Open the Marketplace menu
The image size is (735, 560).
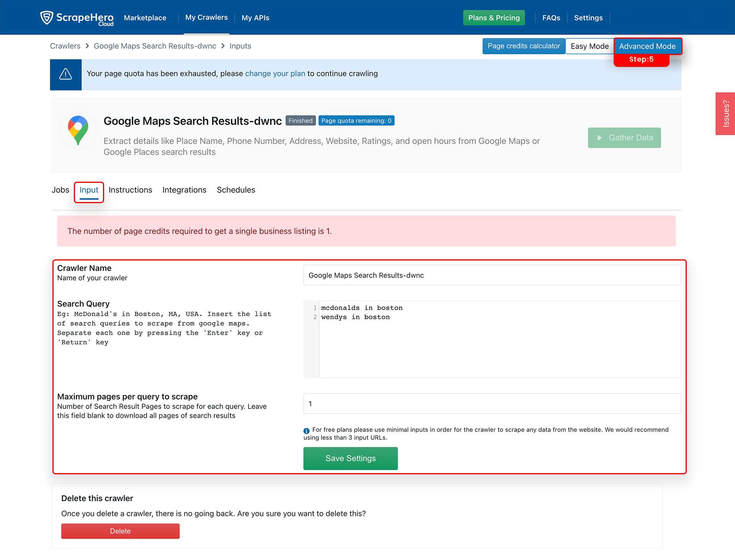(145, 18)
